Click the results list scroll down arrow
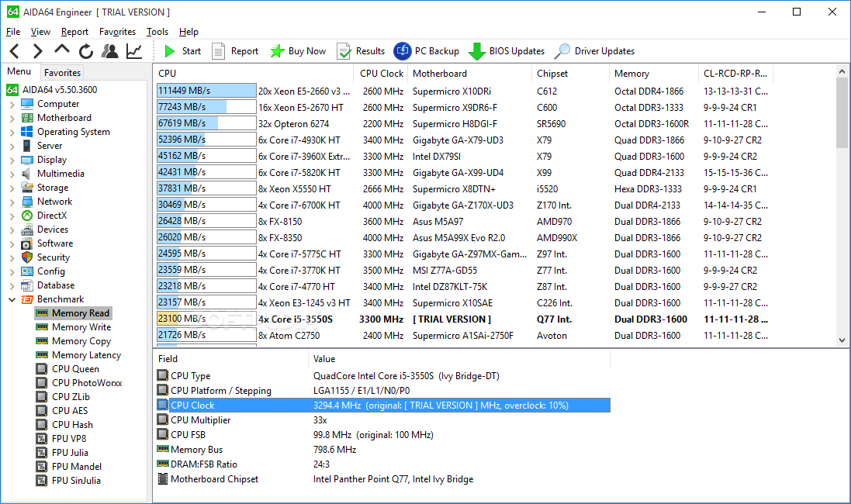Image resolution: width=851 pixels, height=504 pixels. pyautogui.click(x=842, y=340)
